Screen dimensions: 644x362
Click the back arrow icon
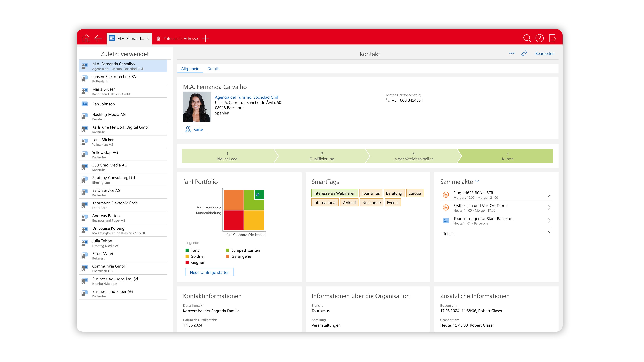point(98,38)
